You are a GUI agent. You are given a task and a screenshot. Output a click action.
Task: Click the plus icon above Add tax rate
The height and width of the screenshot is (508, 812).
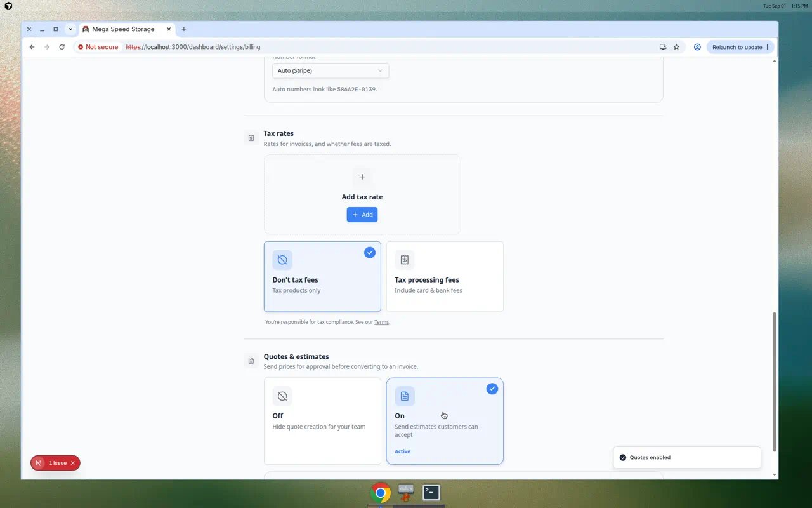click(362, 177)
